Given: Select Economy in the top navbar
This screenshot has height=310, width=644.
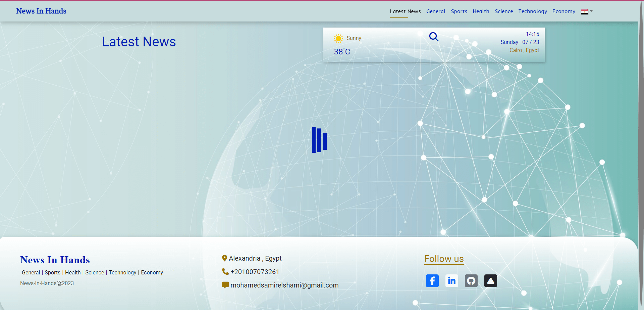Looking at the screenshot, I should coord(564,11).
